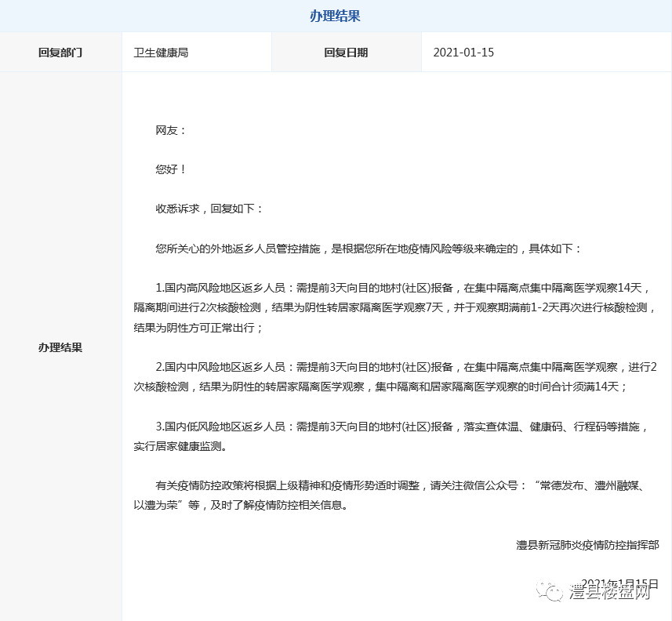Click the line starting 以澧为荣”等，及时了解

241,505
